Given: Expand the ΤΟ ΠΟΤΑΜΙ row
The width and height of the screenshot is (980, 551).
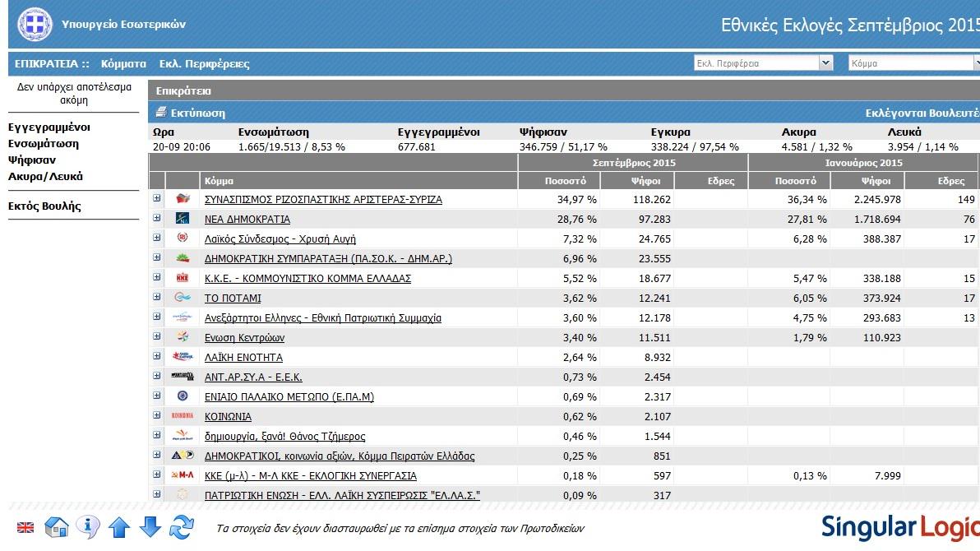Looking at the screenshot, I should click(x=157, y=296).
